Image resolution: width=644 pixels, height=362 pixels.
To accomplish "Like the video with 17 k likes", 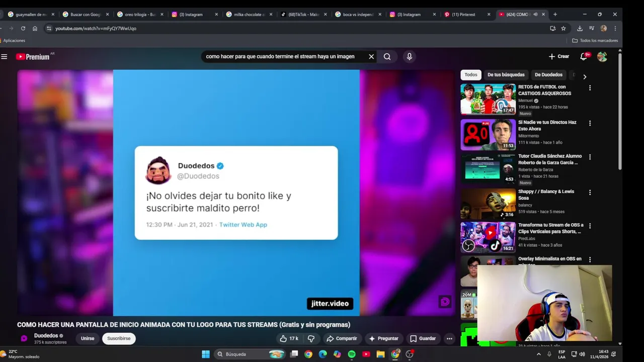I will point(289,338).
